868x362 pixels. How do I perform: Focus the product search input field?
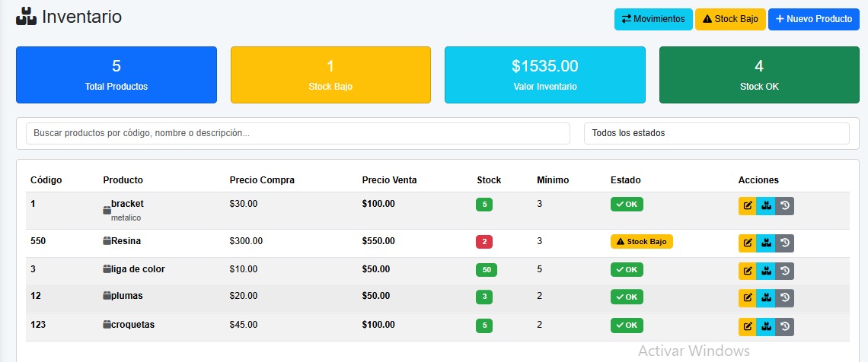[x=298, y=133]
